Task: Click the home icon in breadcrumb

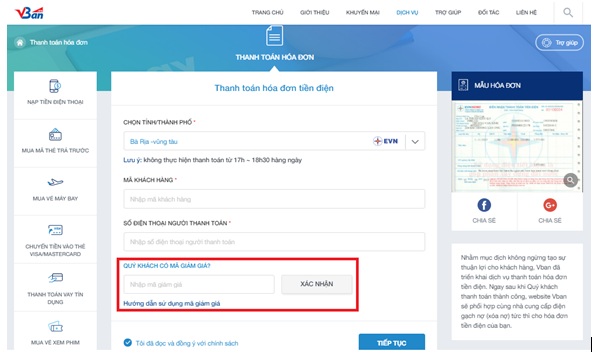Action: tap(20, 42)
